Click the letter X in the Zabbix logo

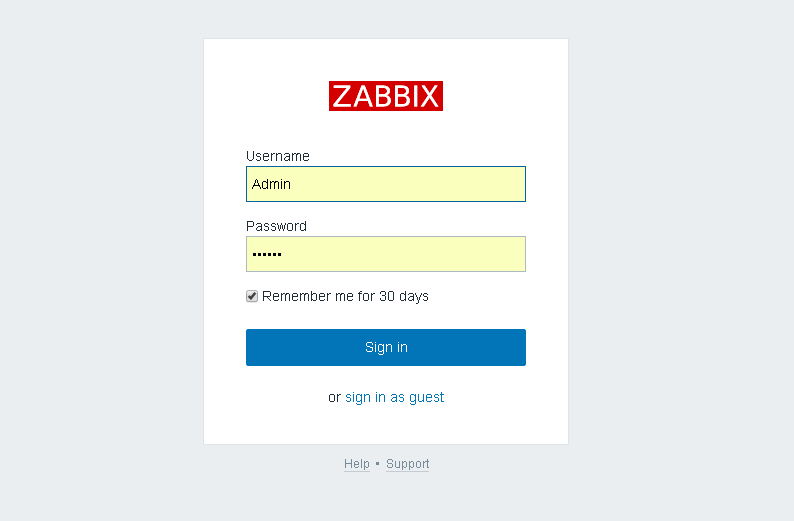429,96
